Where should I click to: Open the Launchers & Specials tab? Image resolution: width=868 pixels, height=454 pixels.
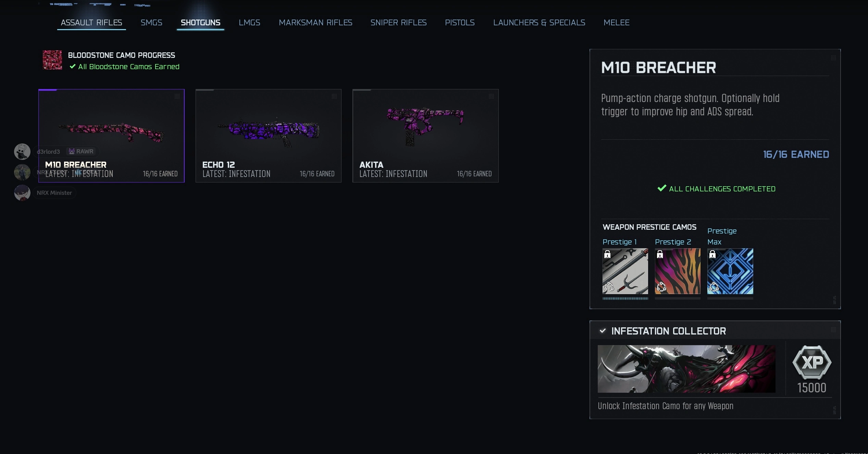tap(539, 23)
